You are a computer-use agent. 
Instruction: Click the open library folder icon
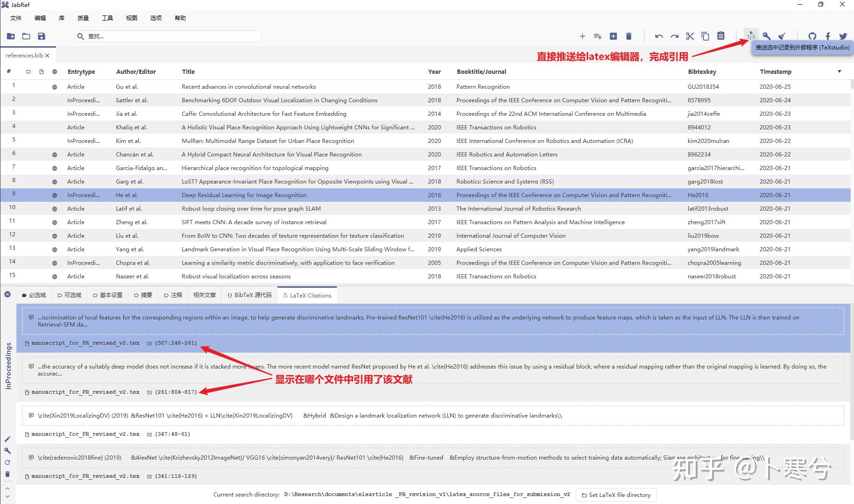coord(26,36)
